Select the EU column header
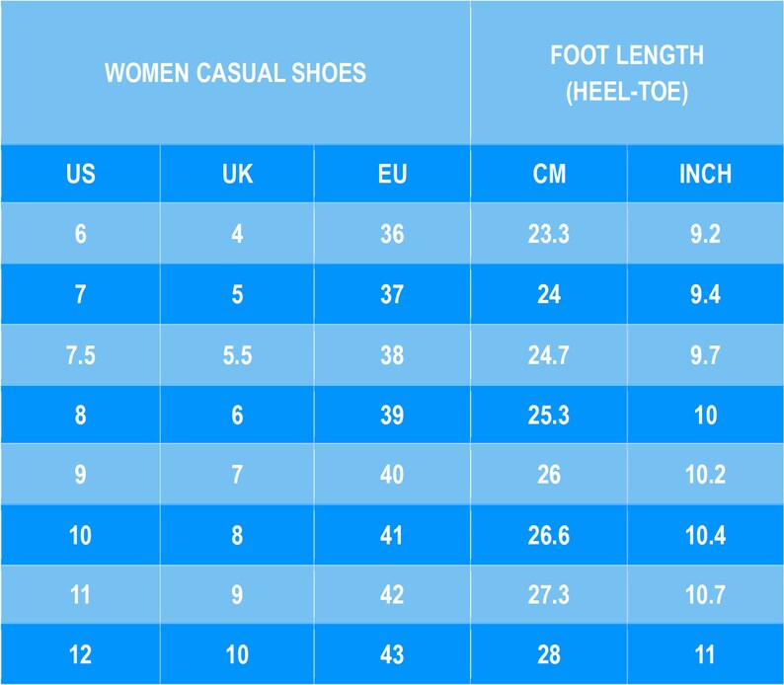Image resolution: width=784 pixels, height=685 pixels. tap(392, 174)
